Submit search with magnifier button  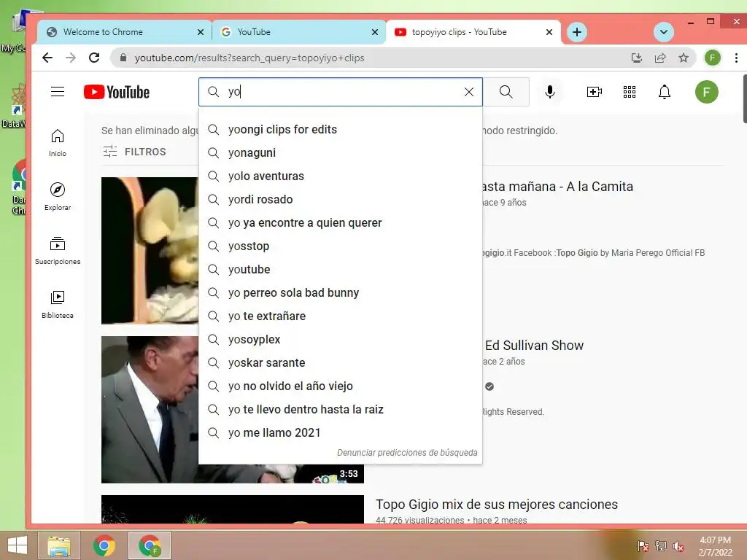(506, 92)
